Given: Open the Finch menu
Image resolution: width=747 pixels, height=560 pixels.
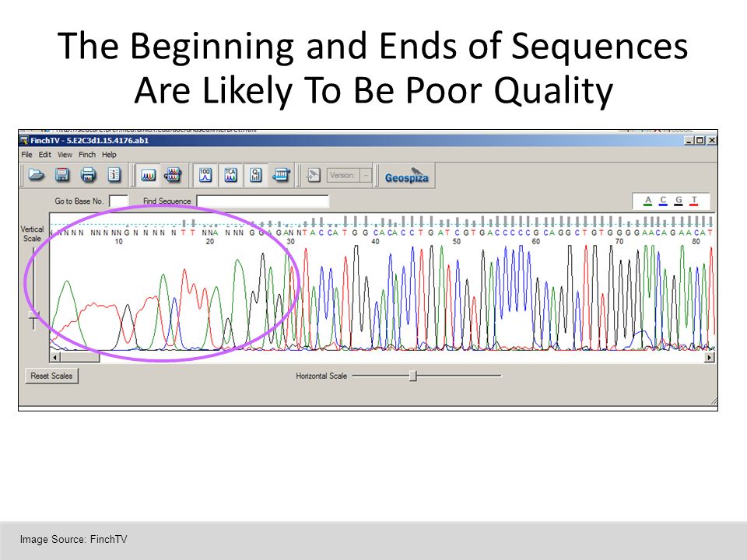Looking at the screenshot, I should 87,155.
